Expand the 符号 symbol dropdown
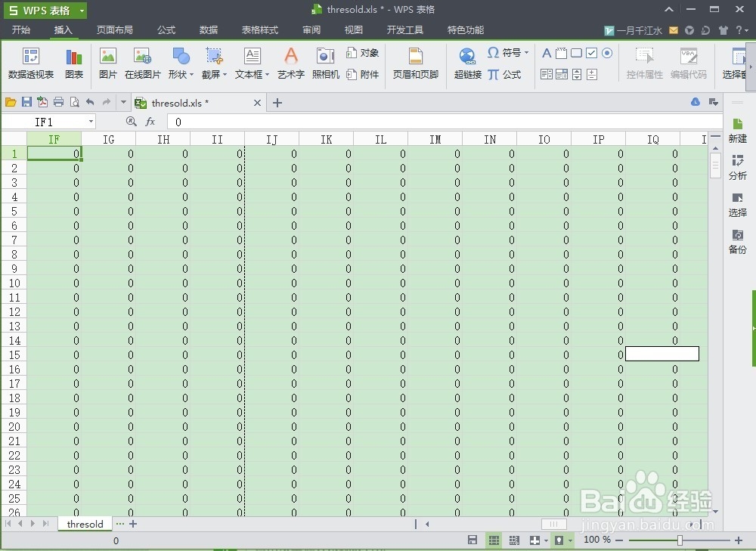This screenshot has height=551, width=756. click(526, 53)
